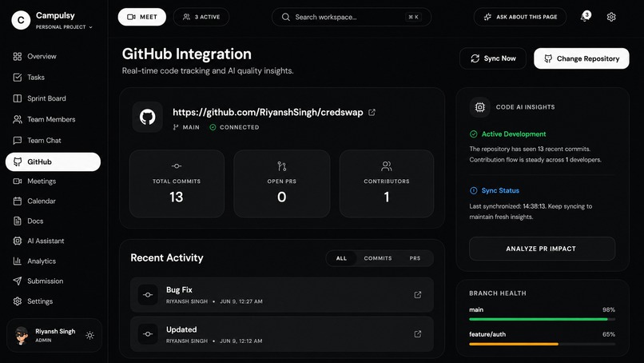Open the Overview sidebar page
644x363 pixels.
[x=35, y=56]
